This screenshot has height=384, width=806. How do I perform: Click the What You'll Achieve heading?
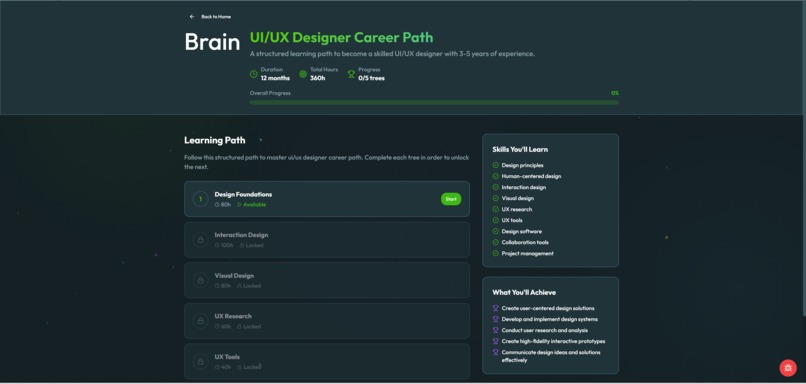pyautogui.click(x=524, y=292)
